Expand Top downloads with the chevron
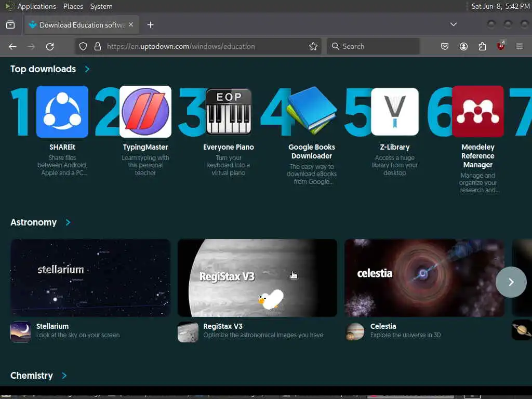The image size is (532, 399). coord(87,69)
